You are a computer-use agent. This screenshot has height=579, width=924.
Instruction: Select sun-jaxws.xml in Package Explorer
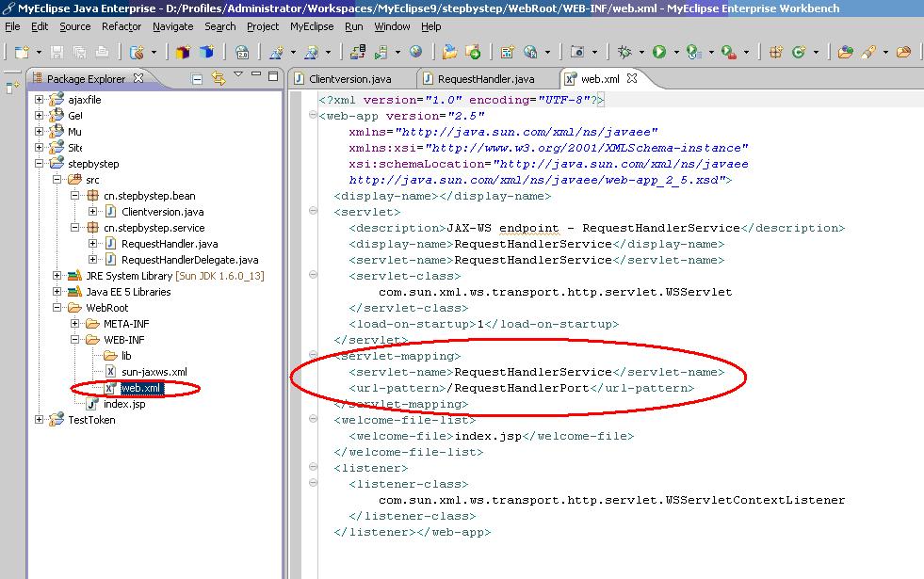pos(154,372)
